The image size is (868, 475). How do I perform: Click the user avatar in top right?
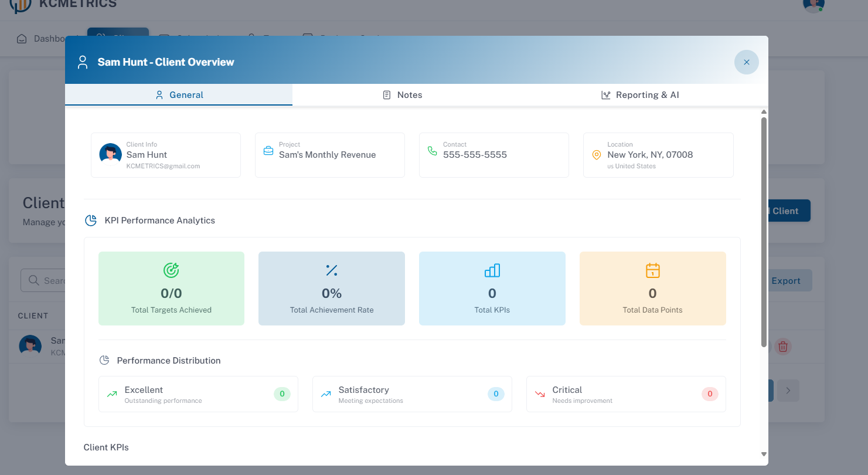813,4
